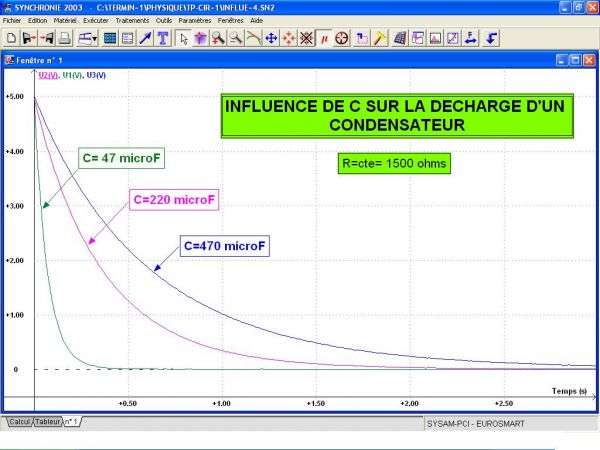Image resolution: width=600 pixels, height=450 pixels.
Task: Select the C=220 microF annotation
Action: click(174, 200)
